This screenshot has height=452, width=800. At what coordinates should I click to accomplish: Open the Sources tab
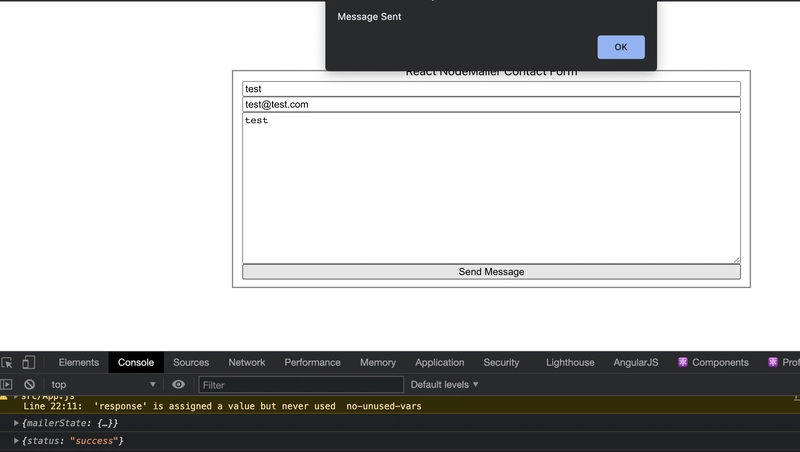click(191, 362)
